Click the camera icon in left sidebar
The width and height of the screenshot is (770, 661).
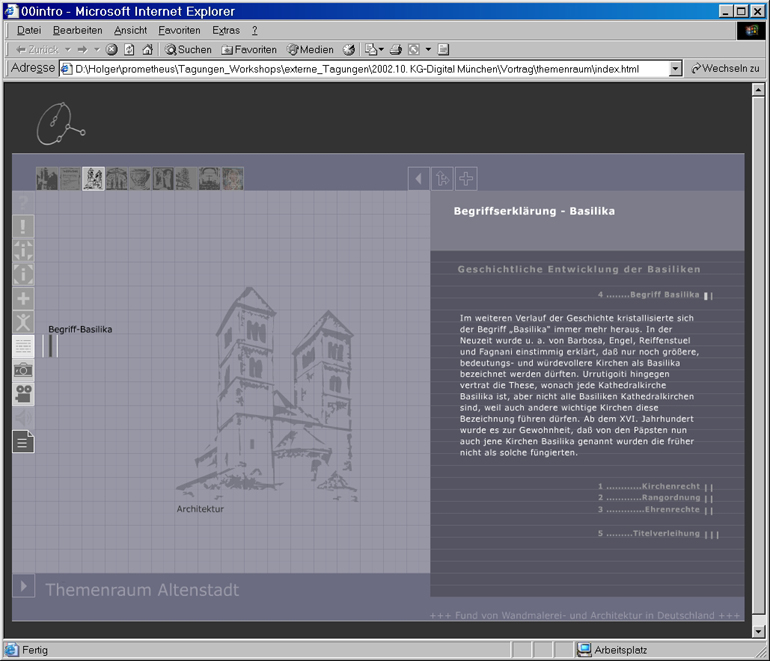23,371
